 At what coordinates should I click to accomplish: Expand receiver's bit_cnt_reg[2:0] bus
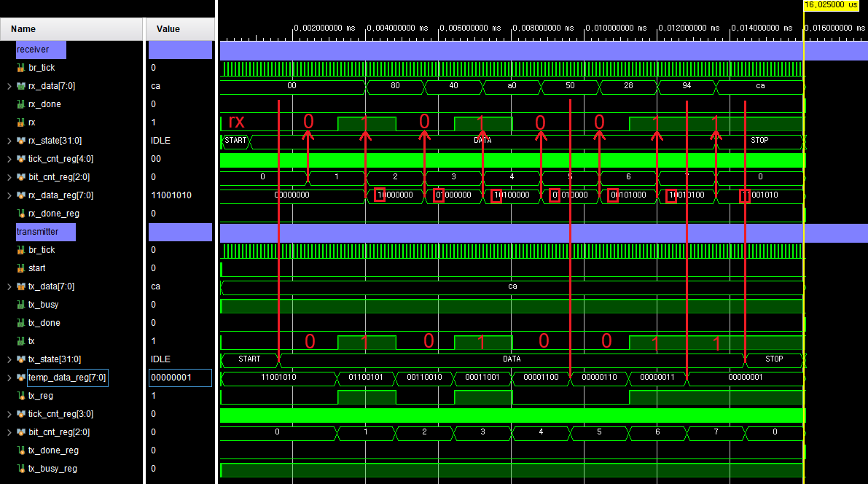point(9,177)
